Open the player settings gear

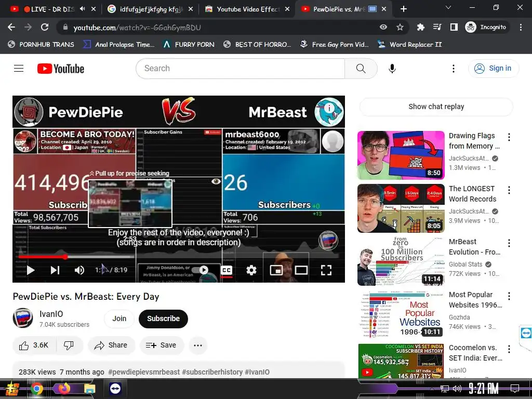[x=251, y=270]
